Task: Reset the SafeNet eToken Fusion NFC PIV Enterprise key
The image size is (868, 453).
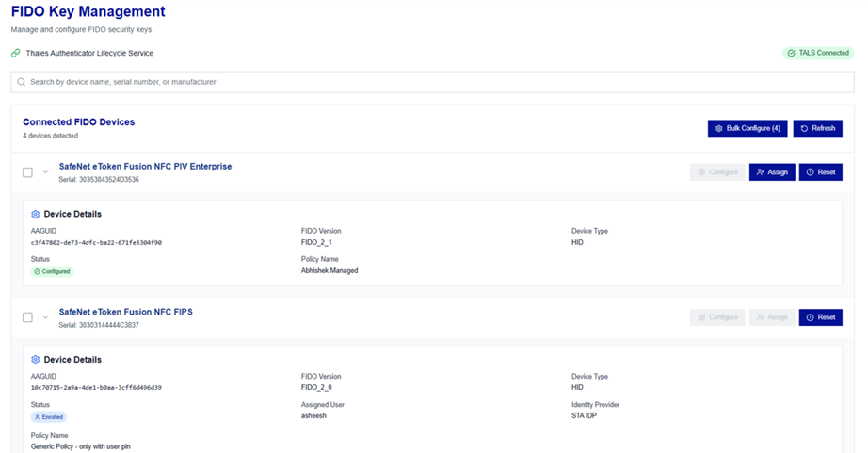Action: (820, 172)
